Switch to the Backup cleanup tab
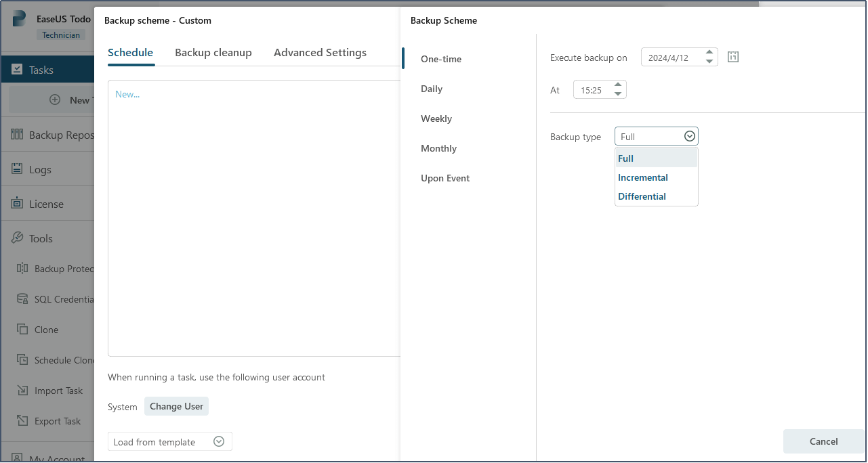 213,52
